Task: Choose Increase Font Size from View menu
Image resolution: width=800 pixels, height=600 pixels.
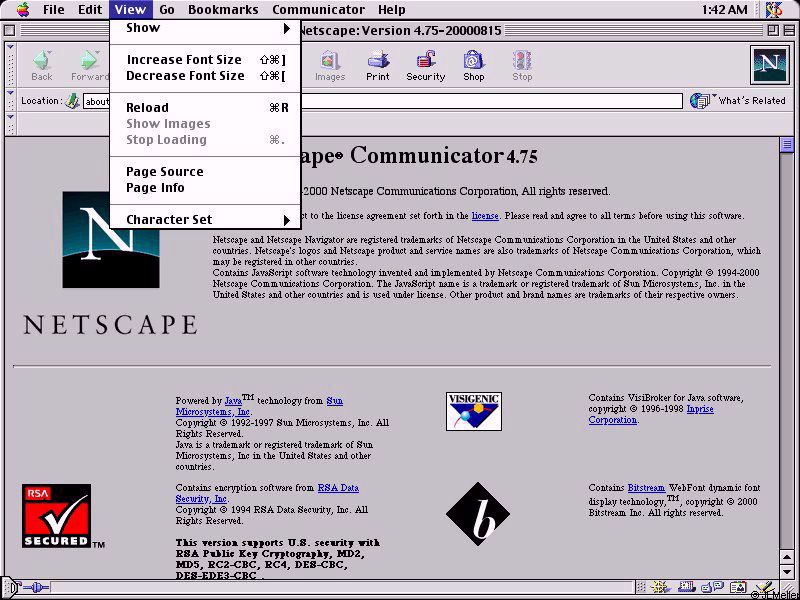Action: tap(206, 60)
